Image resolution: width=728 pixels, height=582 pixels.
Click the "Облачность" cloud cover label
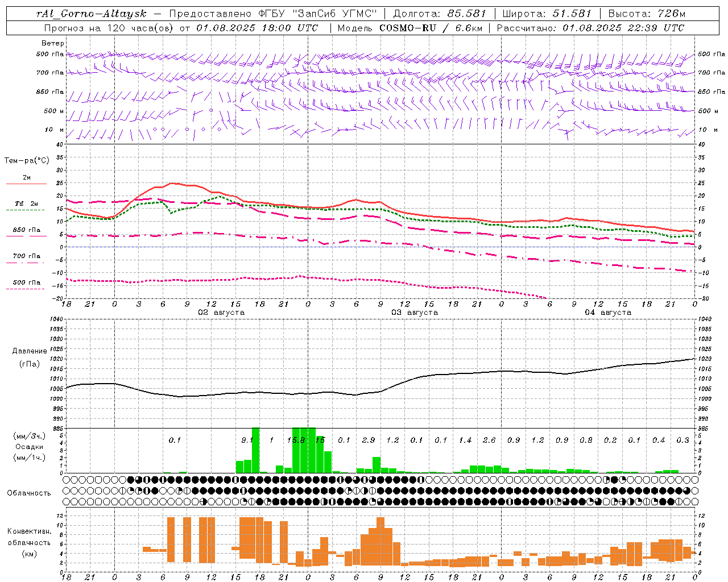[29, 493]
